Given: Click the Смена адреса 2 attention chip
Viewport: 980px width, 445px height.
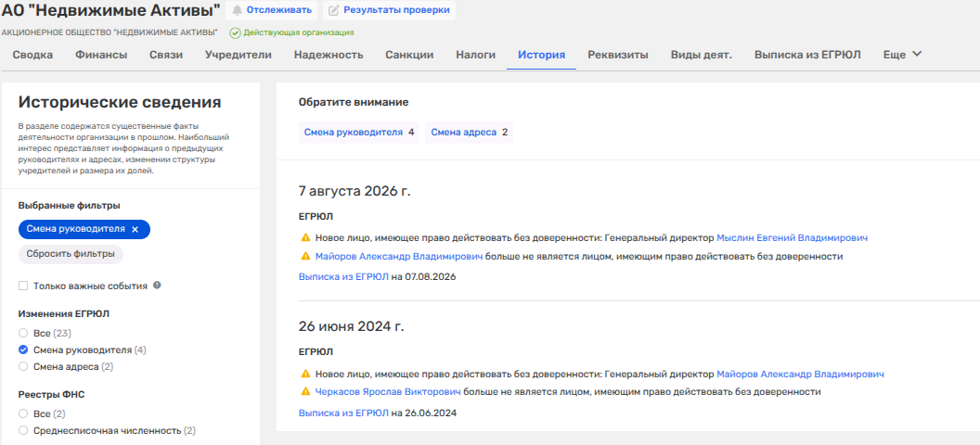Looking at the screenshot, I should [x=469, y=133].
